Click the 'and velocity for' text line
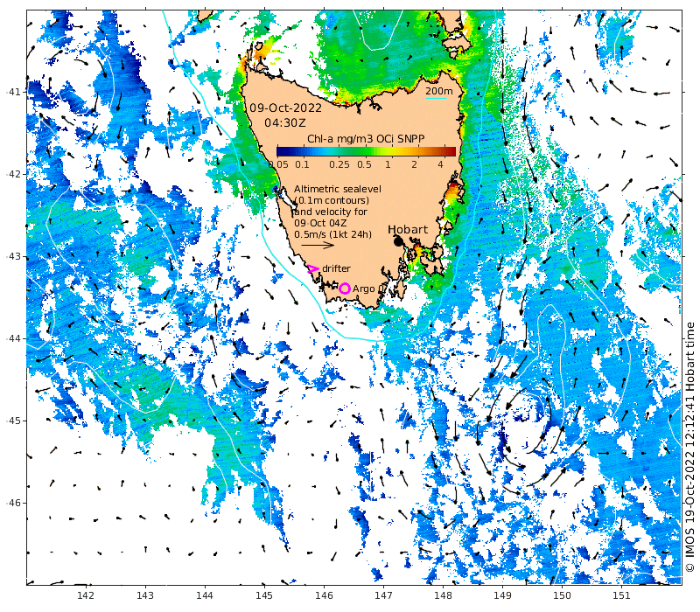 (x=331, y=212)
